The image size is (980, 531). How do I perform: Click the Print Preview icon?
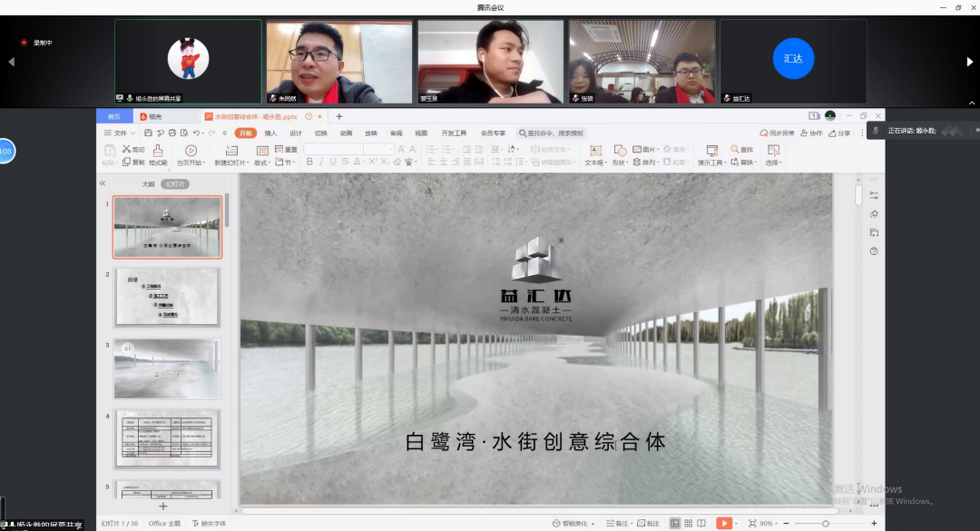click(184, 133)
